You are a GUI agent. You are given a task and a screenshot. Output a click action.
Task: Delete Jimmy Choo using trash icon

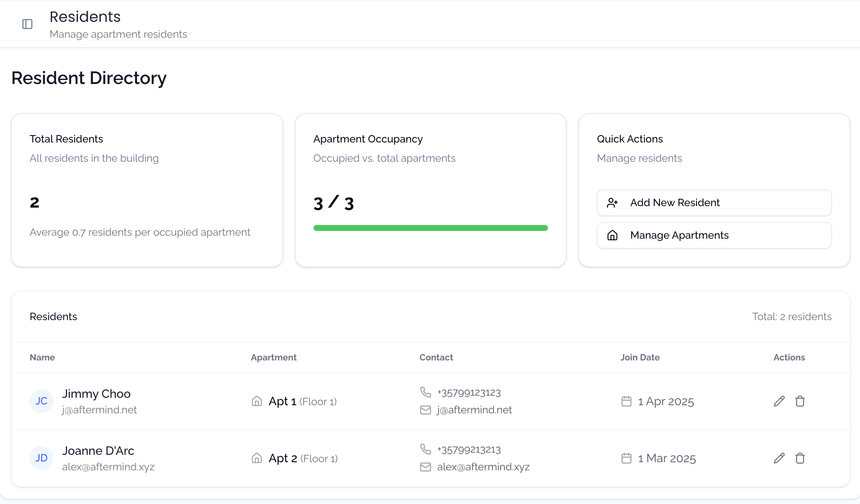click(x=800, y=401)
